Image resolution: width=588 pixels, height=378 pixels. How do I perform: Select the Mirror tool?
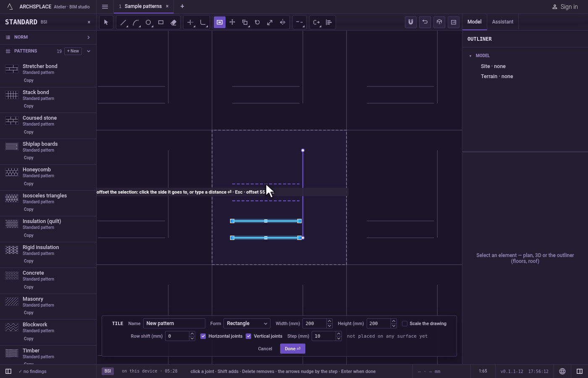pos(283,22)
